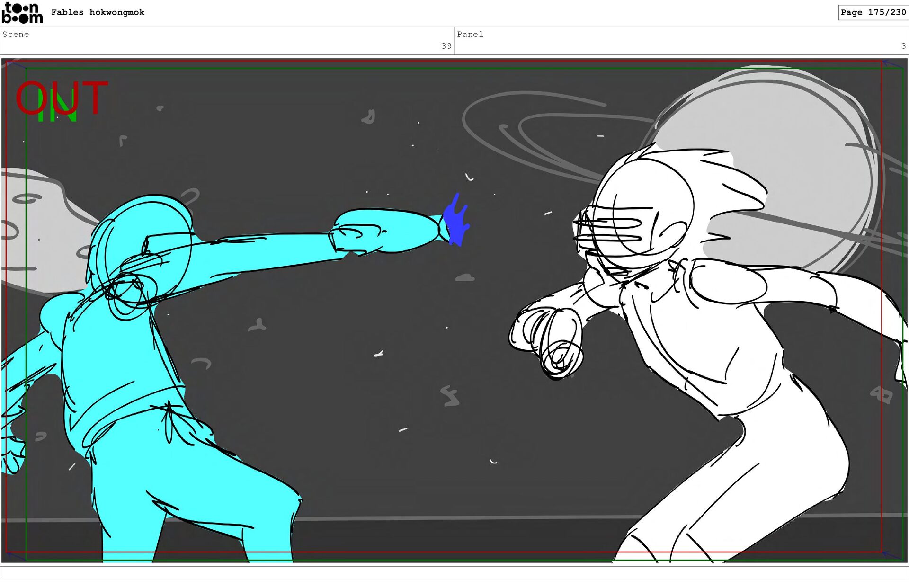The height and width of the screenshot is (588, 909).
Task: Click the empty notes field below storyboard
Action: tap(454, 573)
